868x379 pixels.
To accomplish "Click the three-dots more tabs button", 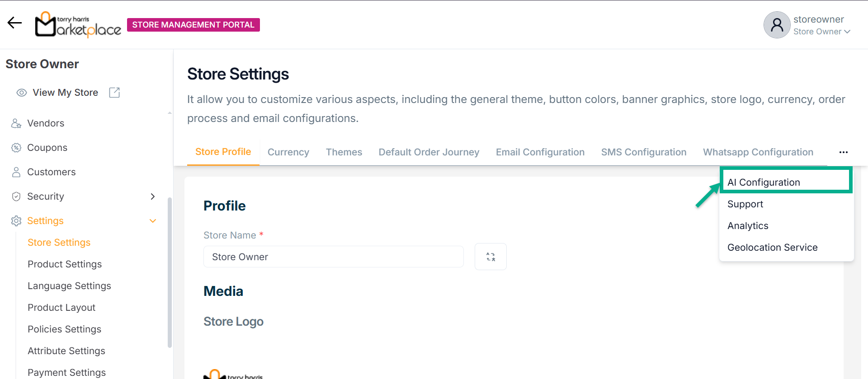I will coord(843,152).
